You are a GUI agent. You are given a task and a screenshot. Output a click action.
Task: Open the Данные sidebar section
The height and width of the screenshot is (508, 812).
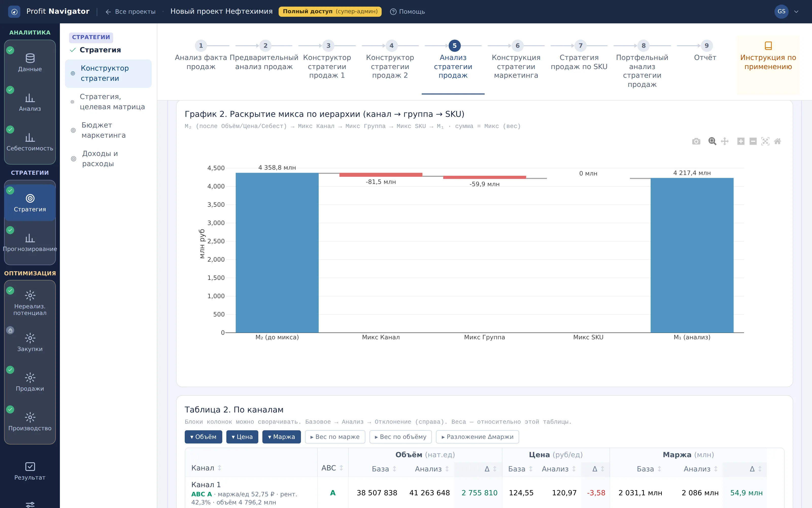coord(30,63)
